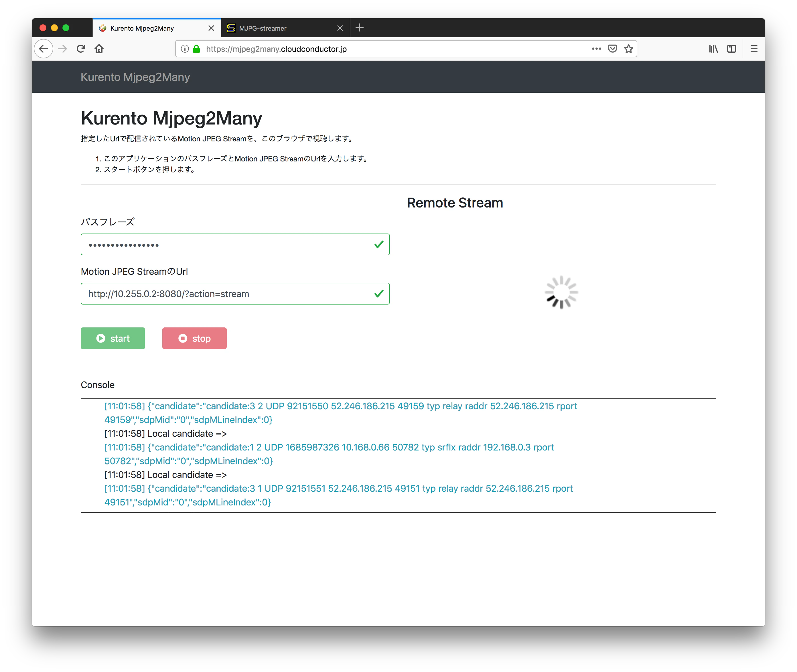Viewport: 797px width, 672px height.
Task: Click the Remote Stream loading spinner
Action: click(x=561, y=292)
